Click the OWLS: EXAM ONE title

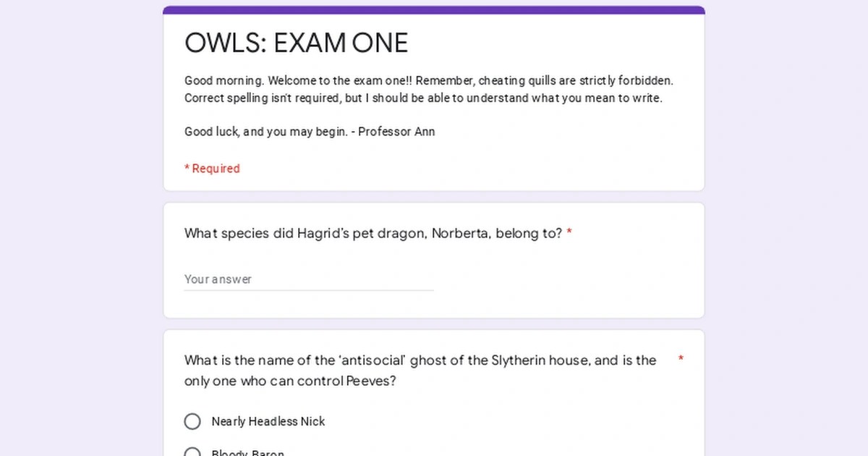296,43
